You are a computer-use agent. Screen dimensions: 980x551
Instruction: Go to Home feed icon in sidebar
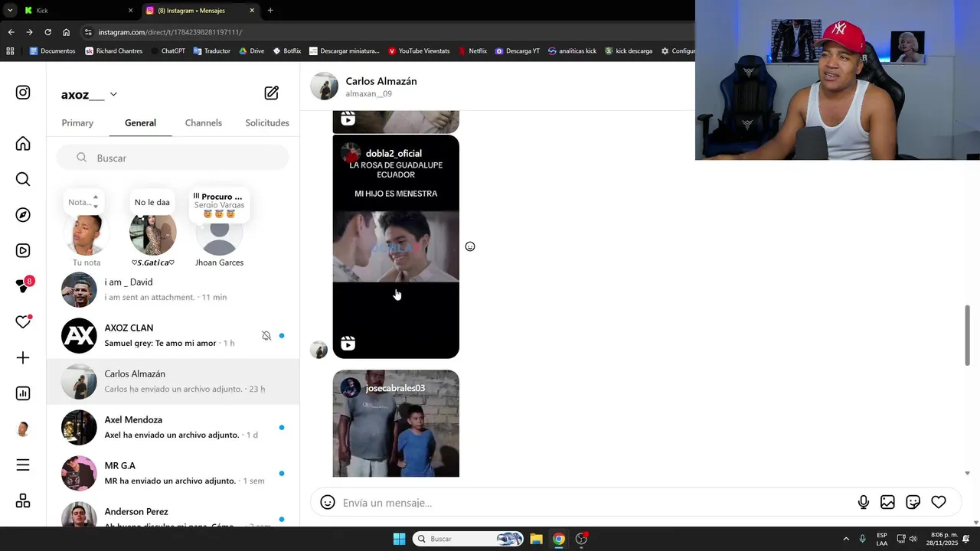tap(23, 144)
